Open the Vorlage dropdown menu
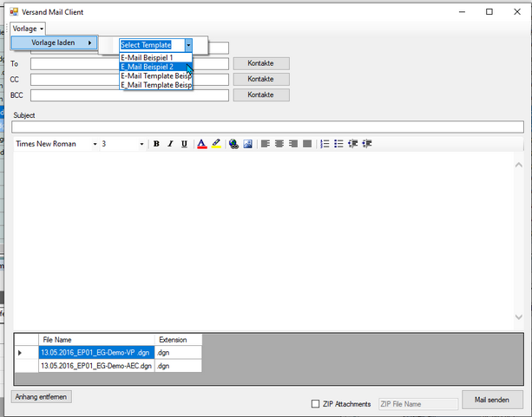The width and height of the screenshot is (532, 417). point(28,29)
